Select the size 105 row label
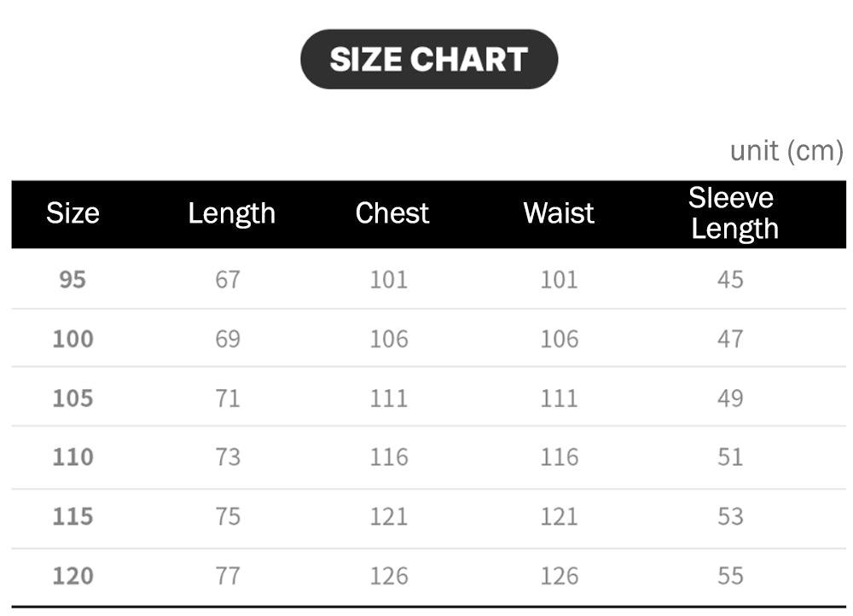Viewport: 853px width, 616px height. (x=73, y=398)
